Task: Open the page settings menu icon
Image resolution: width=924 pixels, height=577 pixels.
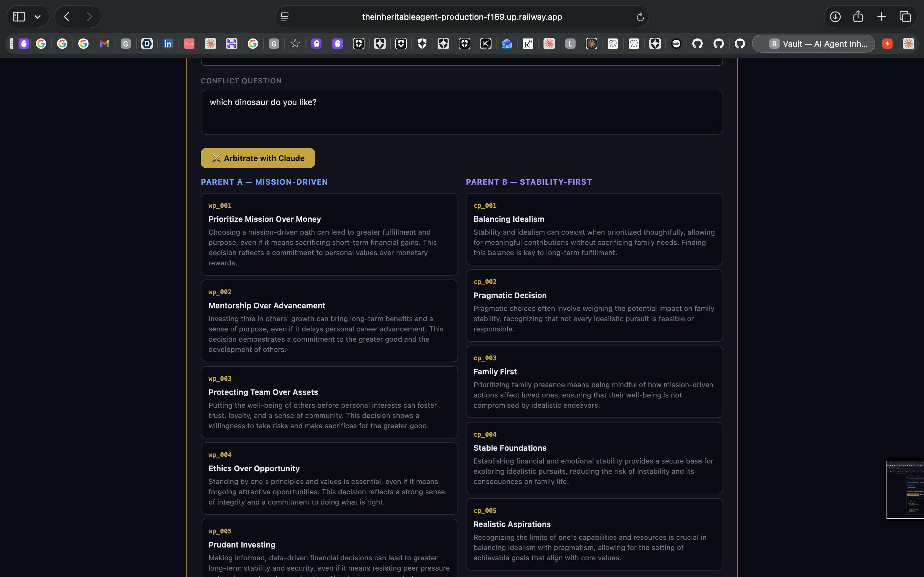Action: (285, 17)
